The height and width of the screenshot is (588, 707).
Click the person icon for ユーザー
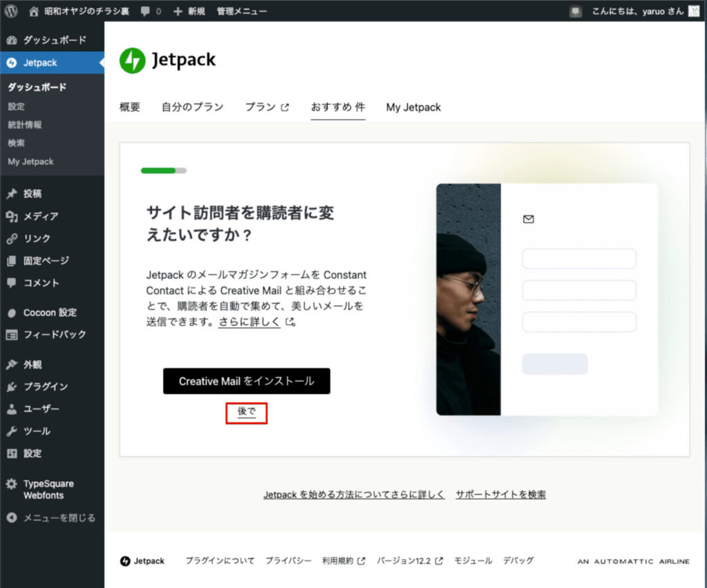[12, 409]
